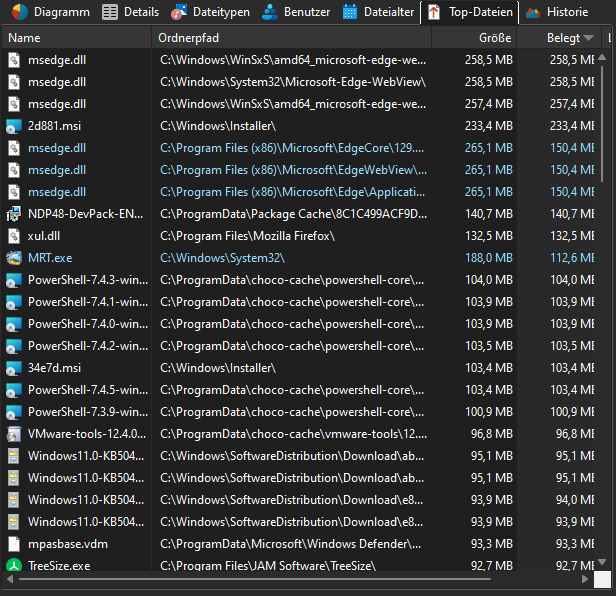
Task: Click the list icon of the Details tab
Action: pos(110,12)
